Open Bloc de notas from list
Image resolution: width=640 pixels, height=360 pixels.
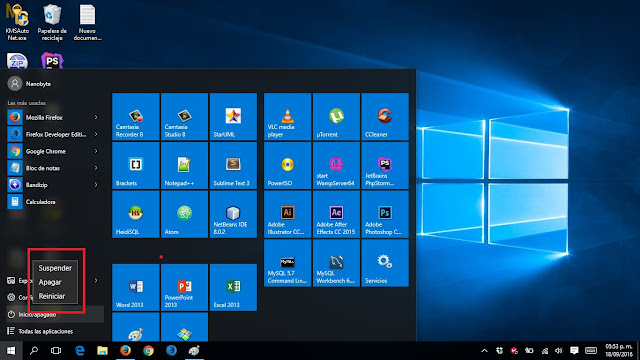pyautogui.click(x=55, y=168)
